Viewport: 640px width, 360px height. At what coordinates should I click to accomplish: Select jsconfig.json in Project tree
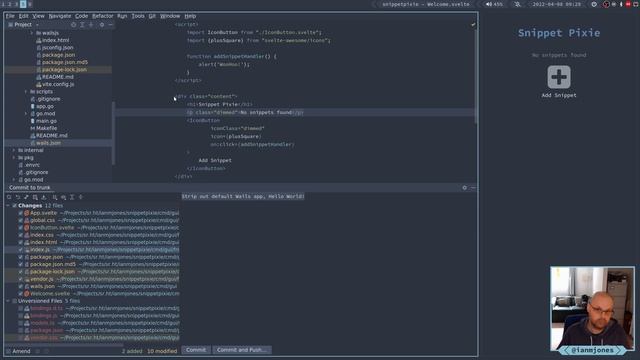click(x=58, y=48)
